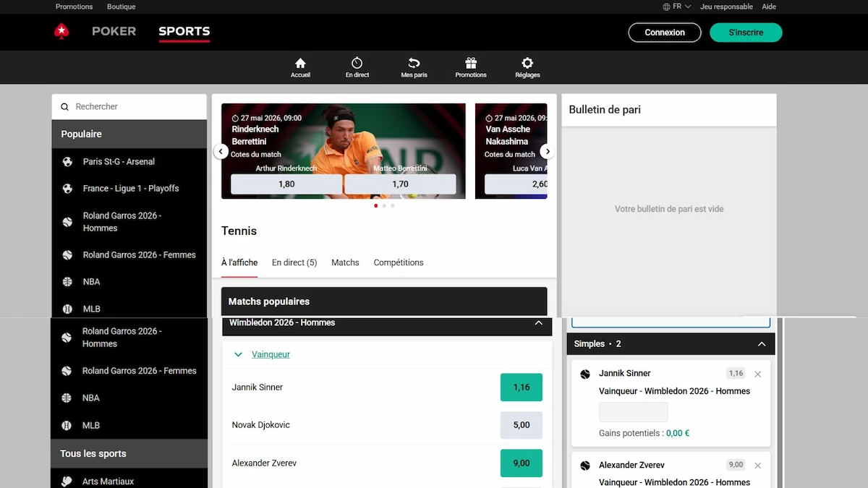Click the Arts Martiaux sport icon
The width and height of the screenshot is (868, 488).
(67, 481)
